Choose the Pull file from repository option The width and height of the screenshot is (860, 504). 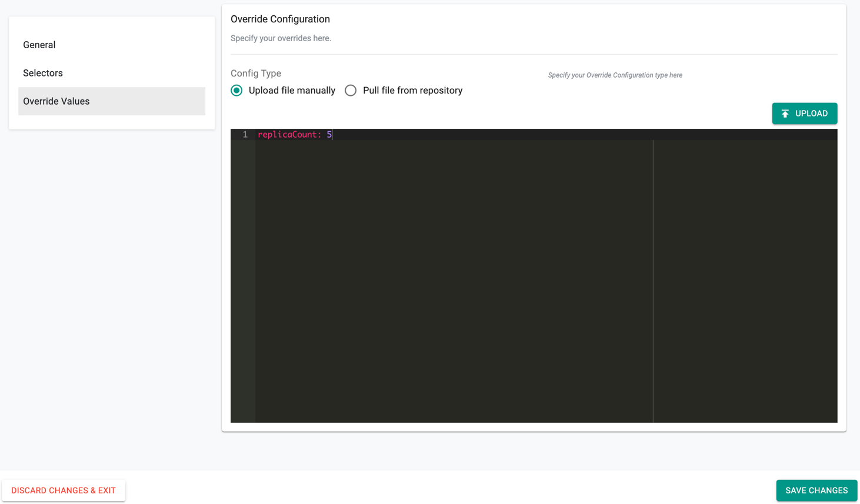click(x=351, y=91)
